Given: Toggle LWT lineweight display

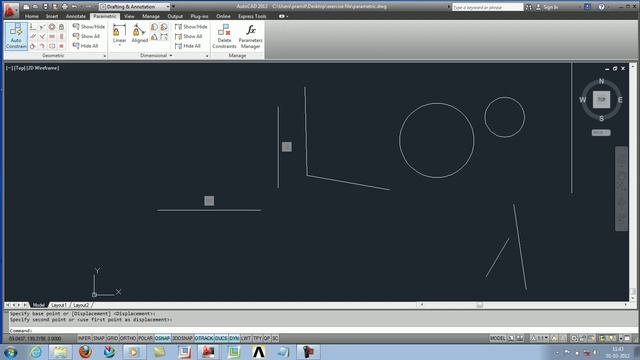Looking at the screenshot, I should pyautogui.click(x=246, y=338).
